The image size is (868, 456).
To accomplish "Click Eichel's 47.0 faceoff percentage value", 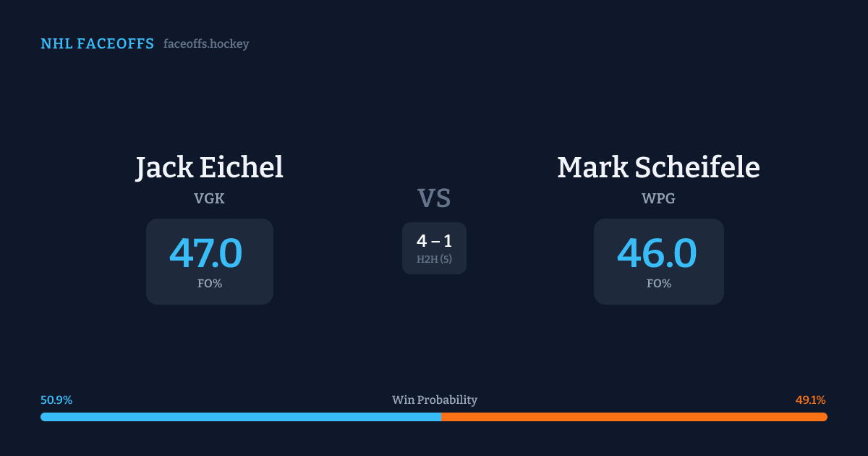I will pos(206,253).
